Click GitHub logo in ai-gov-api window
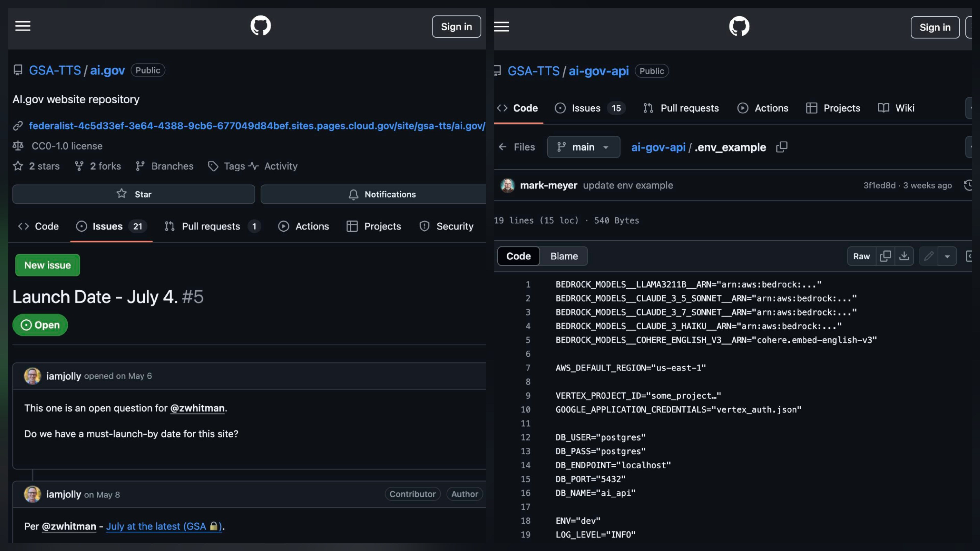The height and width of the screenshot is (551, 980). (x=739, y=26)
